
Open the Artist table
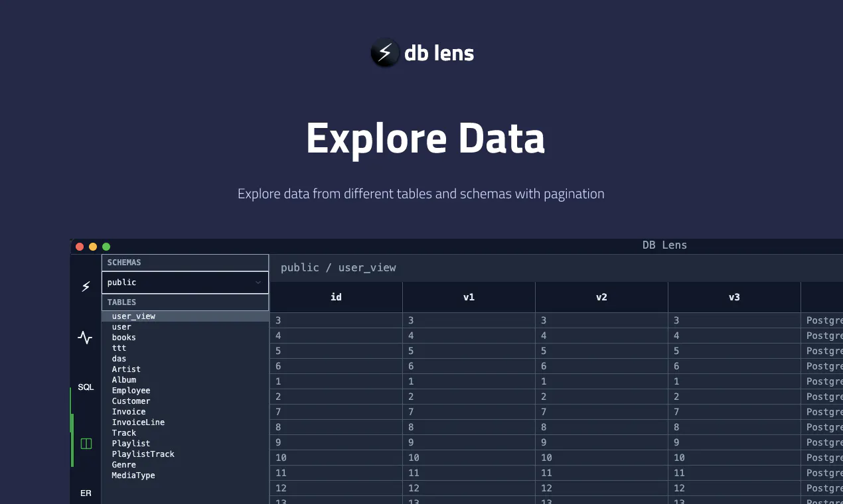coord(126,369)
